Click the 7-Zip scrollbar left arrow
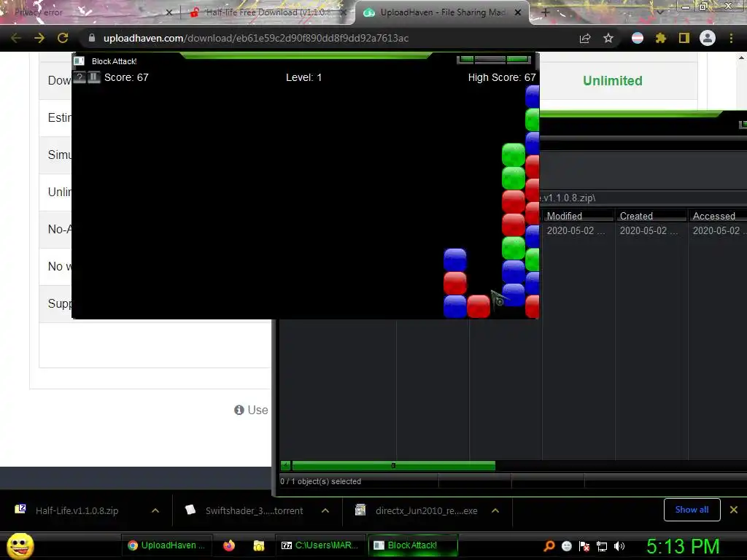This screenshot has height=560, width=747. [286, 466]
